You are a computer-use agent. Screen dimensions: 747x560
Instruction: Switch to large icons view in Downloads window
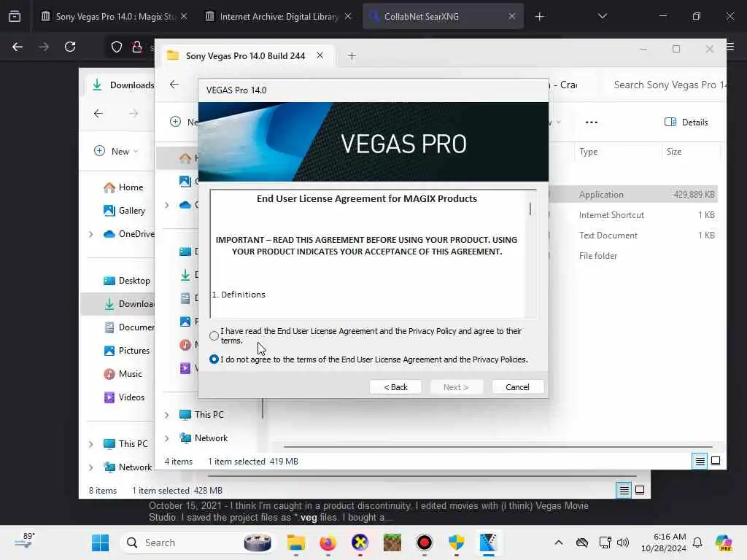coord(640,490)
